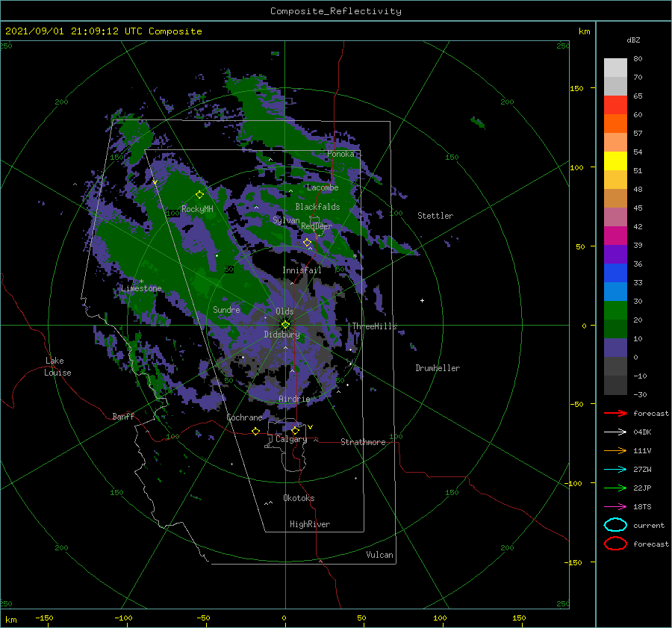Click the Airdrie label
Image resolution: width=672 pixels, height=628 pixels.
coord(294,399)
